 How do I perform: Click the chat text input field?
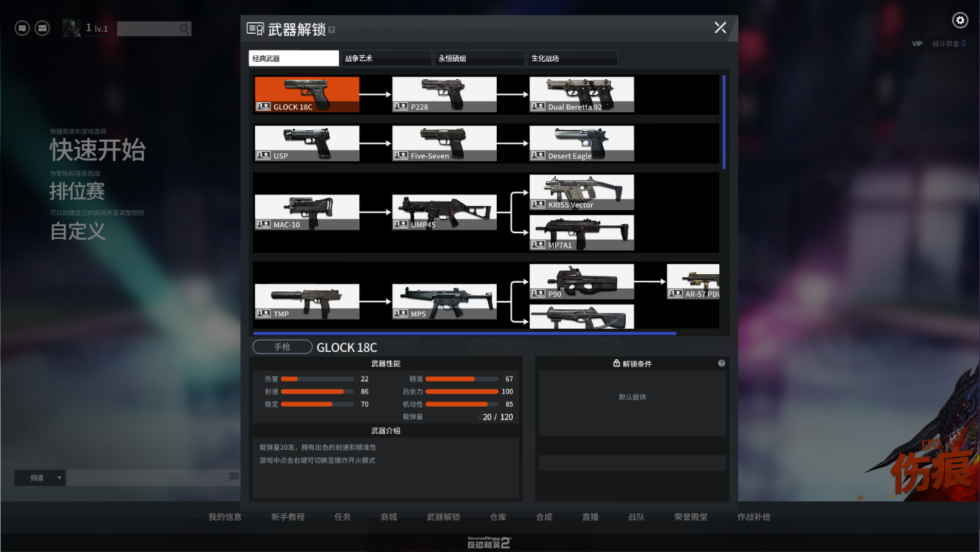147,478
